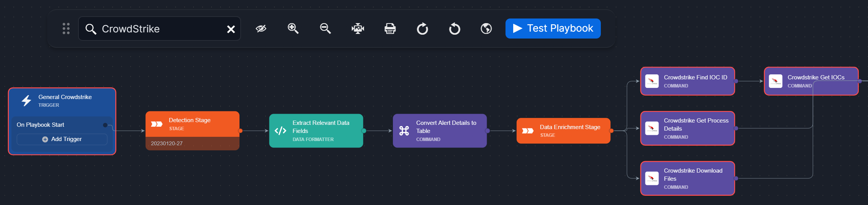Click into the CrowdStrike search field
This screenshot has height=205, width=868.
click(160, 29)
